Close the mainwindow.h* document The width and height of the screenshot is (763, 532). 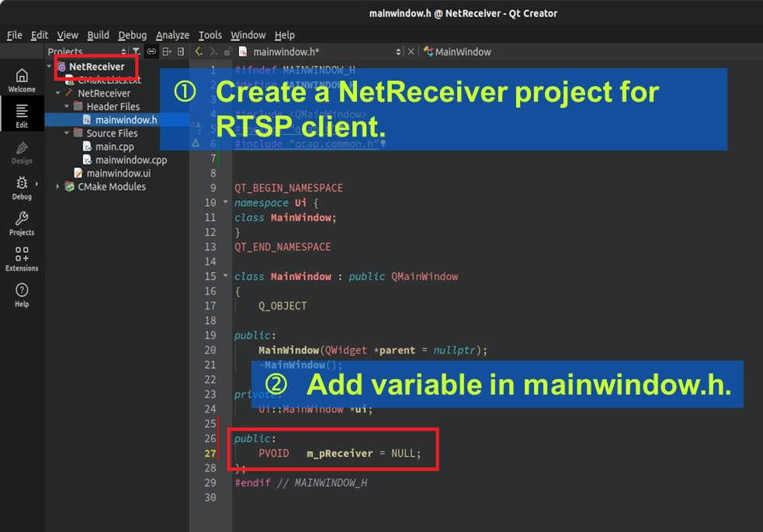click(411, 51)
